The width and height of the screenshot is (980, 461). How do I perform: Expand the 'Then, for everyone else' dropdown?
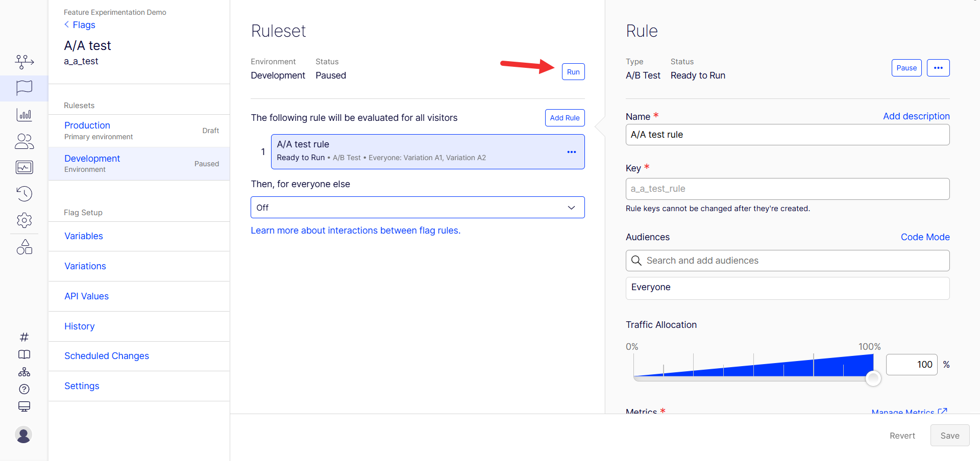tap(418, 208)
